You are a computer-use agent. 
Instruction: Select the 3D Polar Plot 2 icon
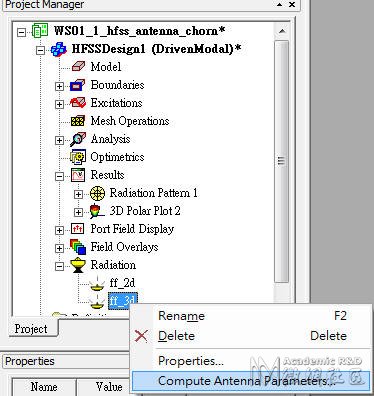click(x=97, y=211)
